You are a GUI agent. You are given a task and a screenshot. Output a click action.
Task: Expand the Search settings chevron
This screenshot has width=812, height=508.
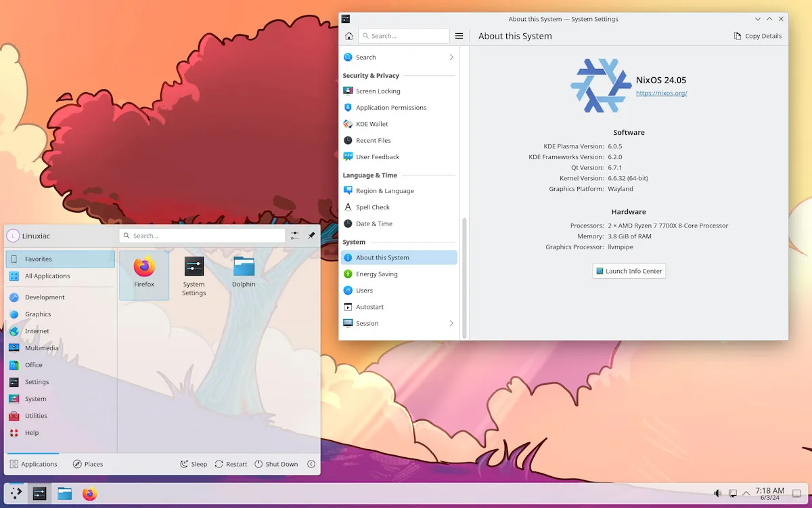click(451, 58)
